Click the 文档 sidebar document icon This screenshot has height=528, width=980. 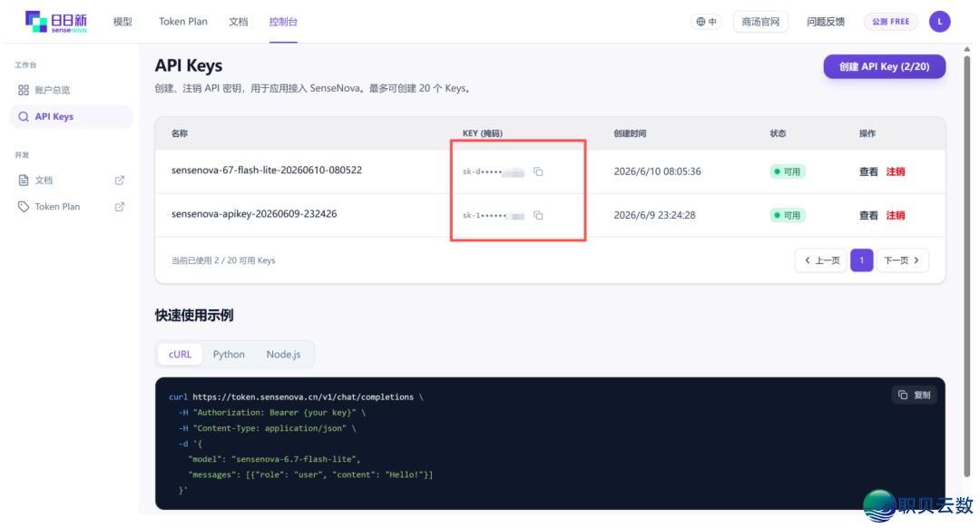23,180
